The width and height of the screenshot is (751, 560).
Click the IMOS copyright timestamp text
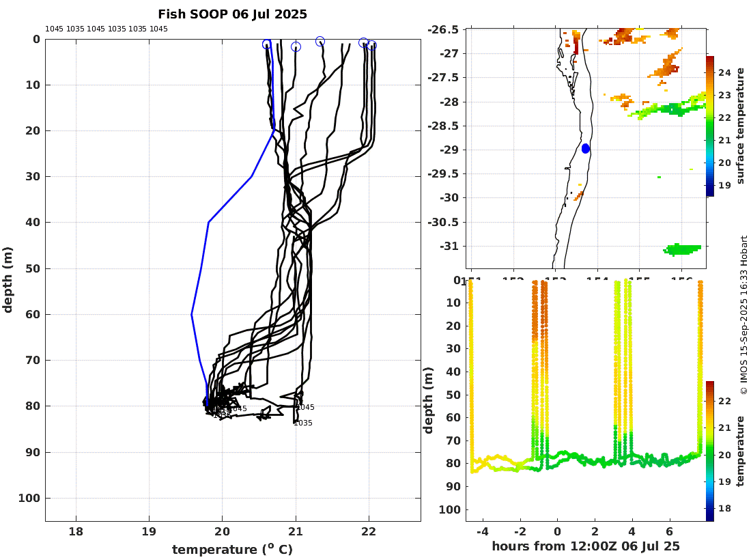pos(744,314)
